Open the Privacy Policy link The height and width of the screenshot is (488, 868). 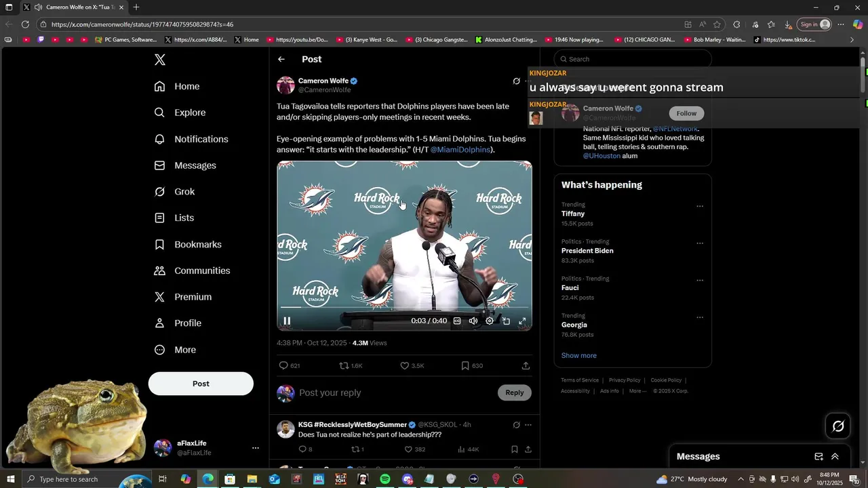point(625,380)
